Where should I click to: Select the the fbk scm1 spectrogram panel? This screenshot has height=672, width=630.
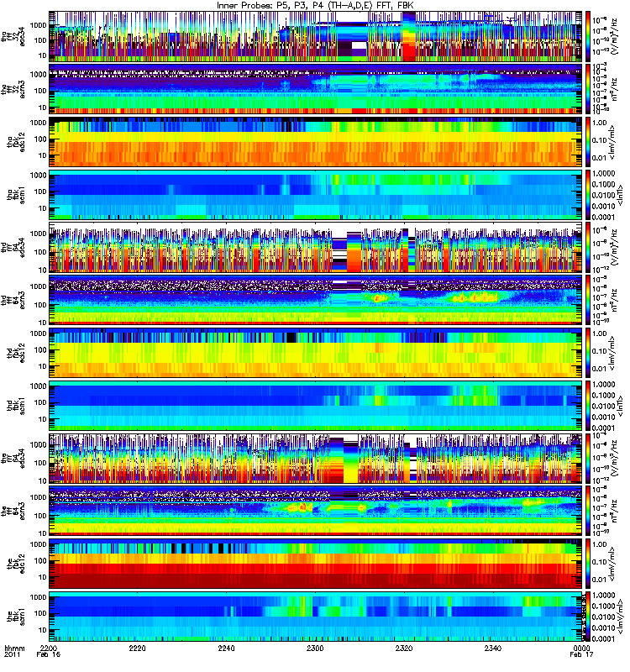point(316,617)
